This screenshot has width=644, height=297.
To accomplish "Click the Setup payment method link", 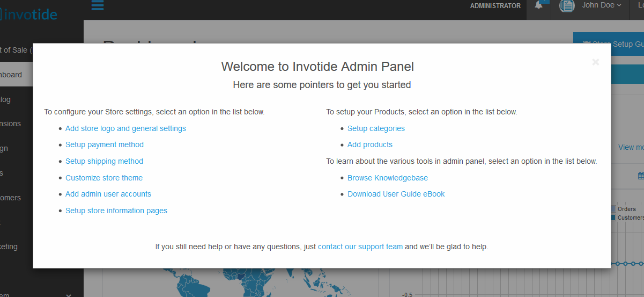I will tap(105, 144).
